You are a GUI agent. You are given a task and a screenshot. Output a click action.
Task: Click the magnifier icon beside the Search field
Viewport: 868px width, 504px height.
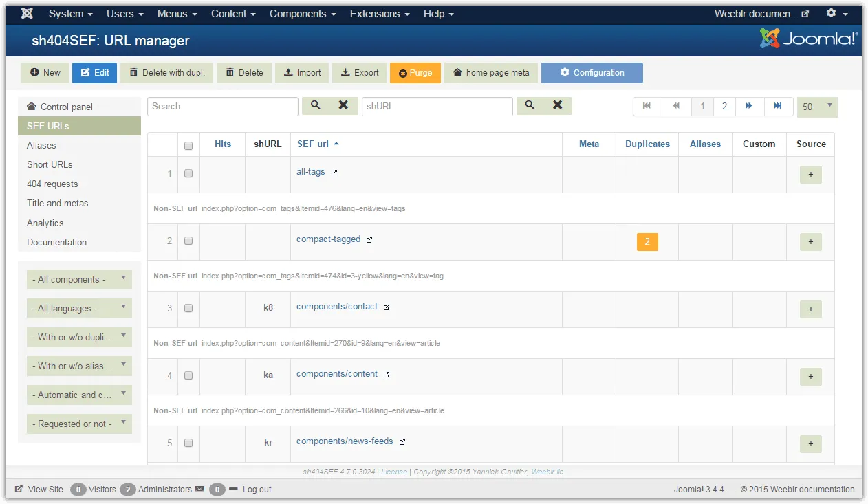tap(316, 105)
